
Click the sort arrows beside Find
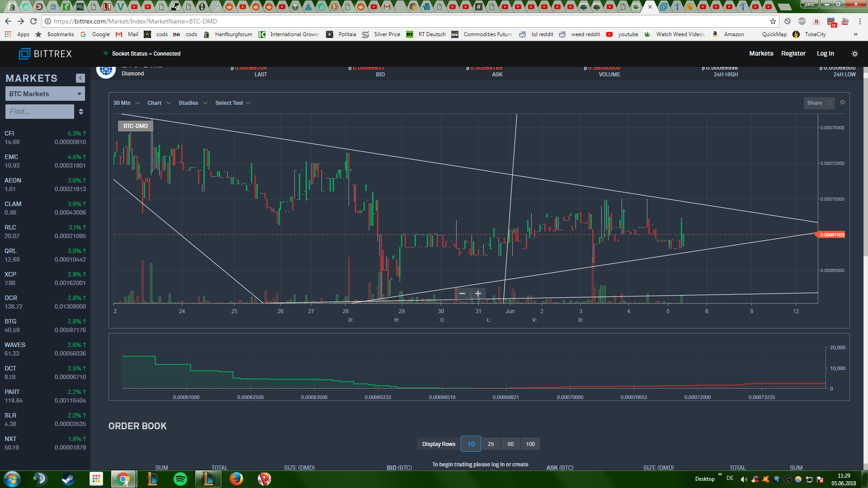81,112
